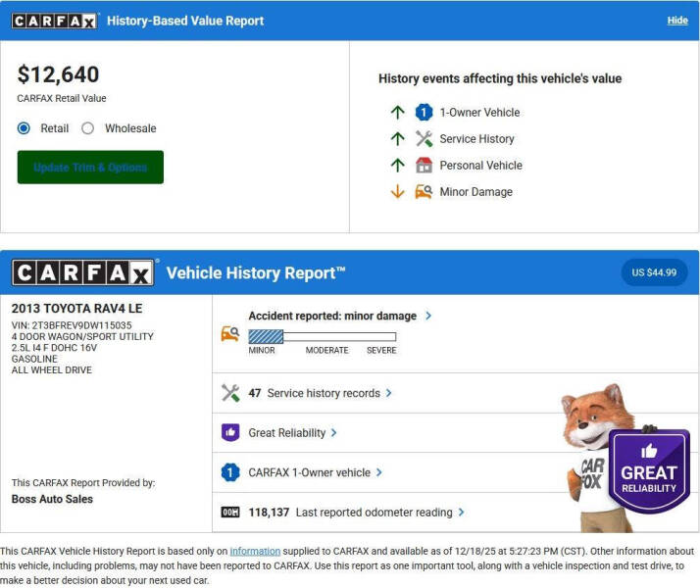Click the wrench icon beside 47 service records
Image resolution: width=700 pixels, height=588 pixels.
pos(230,393)
